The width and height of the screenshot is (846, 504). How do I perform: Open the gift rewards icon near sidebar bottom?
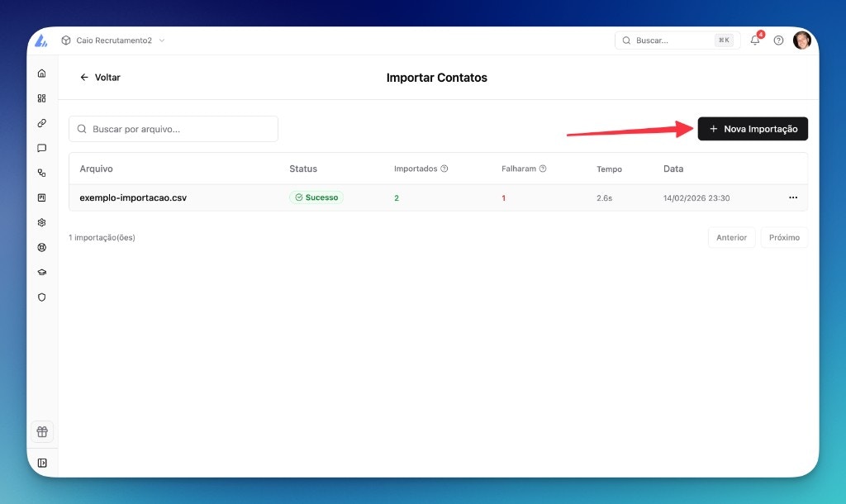click(41, 431)
